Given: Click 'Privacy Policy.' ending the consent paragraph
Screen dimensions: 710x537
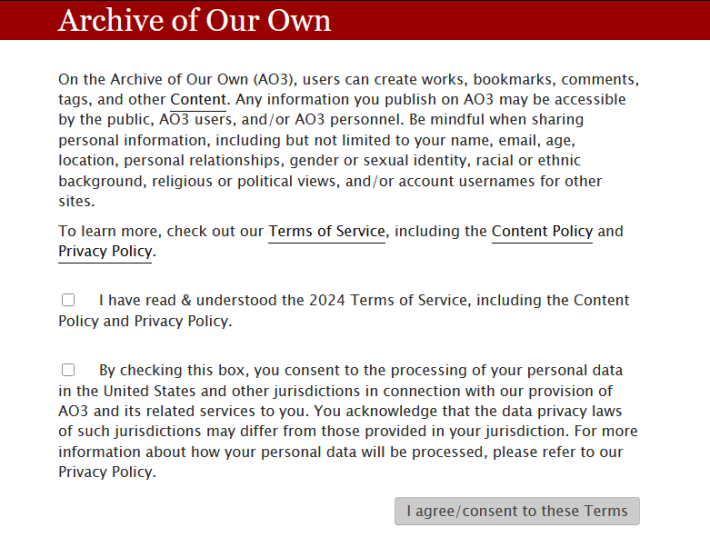Looking at the screenshot, I should point(107,472).
